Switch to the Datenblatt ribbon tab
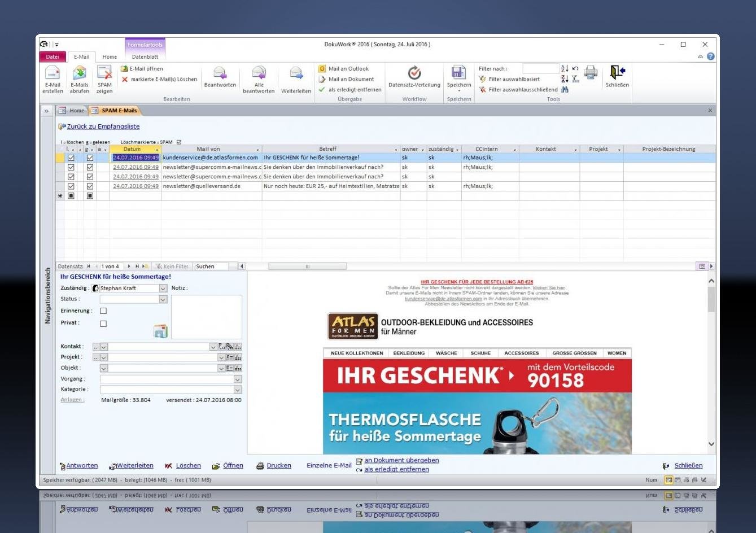 [x=145, y=57]
